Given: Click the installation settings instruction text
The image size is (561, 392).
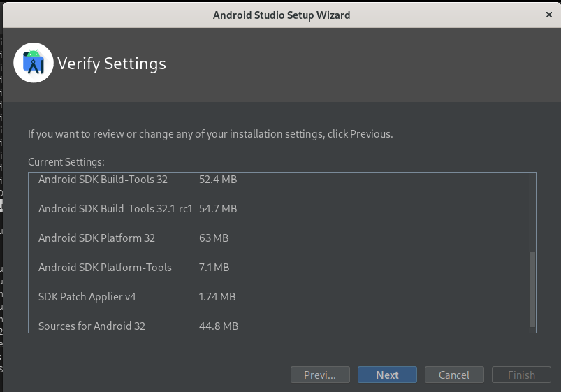Looking at the screenshot, I should [x=210, y=134].
